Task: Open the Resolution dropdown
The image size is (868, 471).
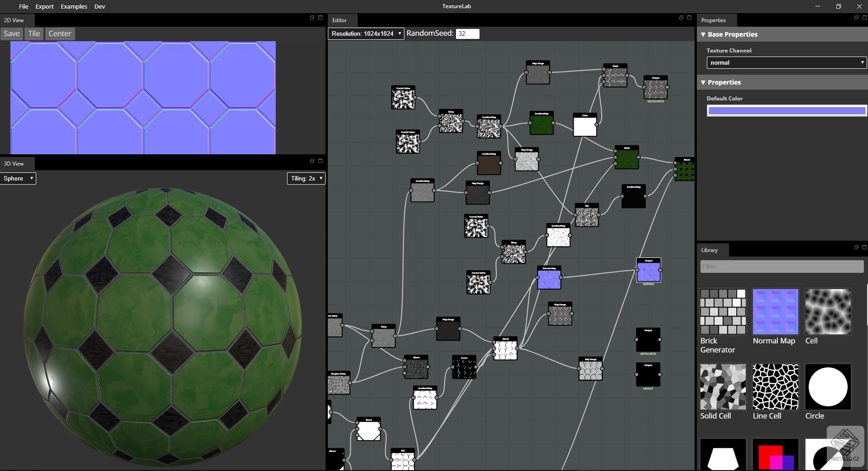Action: tap(365, 33)
